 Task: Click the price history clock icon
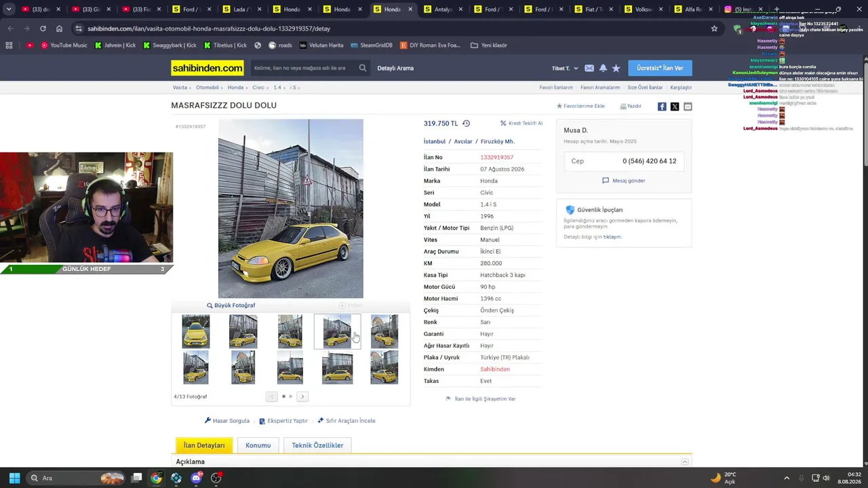point(466,123)
